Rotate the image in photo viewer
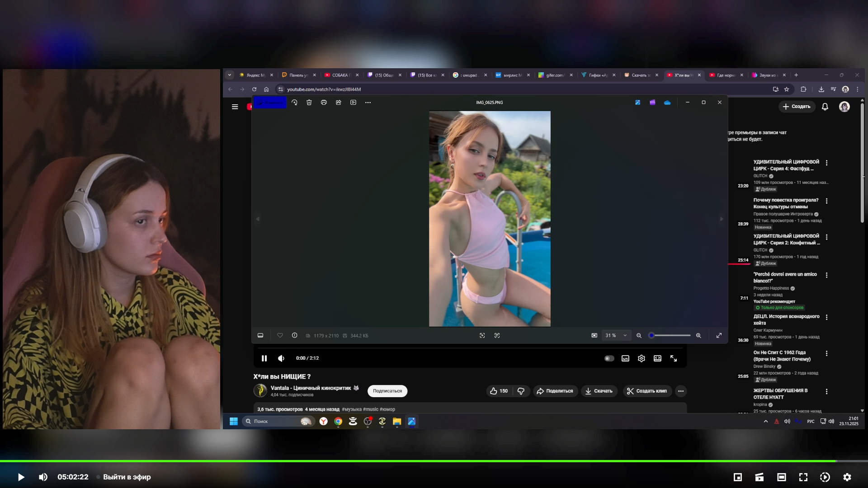 click(294, 103)
